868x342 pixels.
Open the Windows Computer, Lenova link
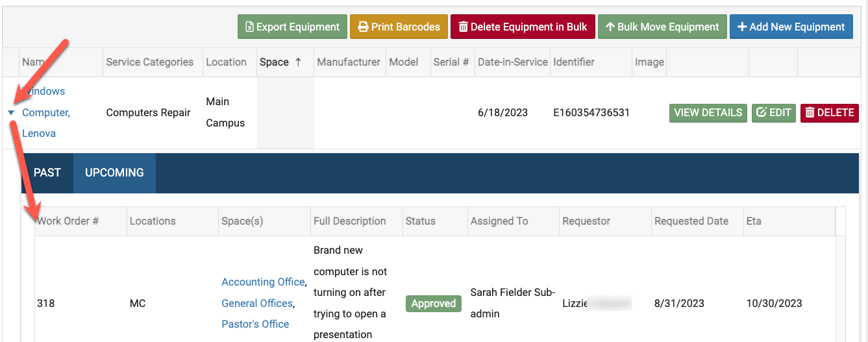point(45,113)
